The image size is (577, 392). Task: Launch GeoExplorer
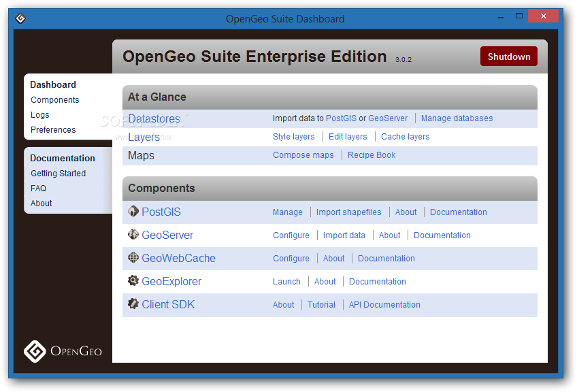click(x=286, y=282)
